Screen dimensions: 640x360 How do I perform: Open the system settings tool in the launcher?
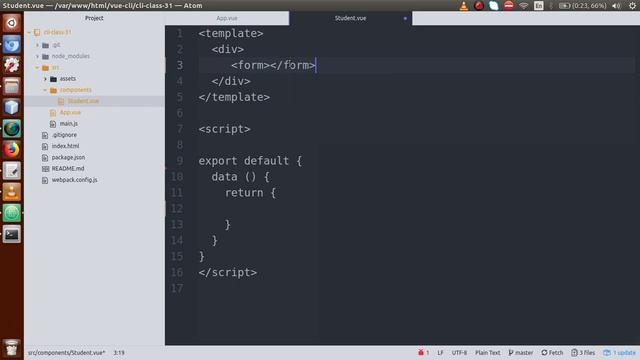tap(11, 65)
